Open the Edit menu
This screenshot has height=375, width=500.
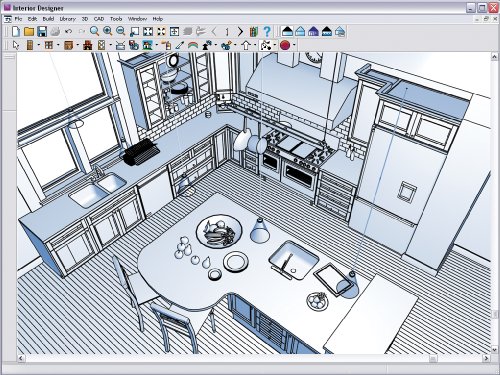click(x=32, y=19)
